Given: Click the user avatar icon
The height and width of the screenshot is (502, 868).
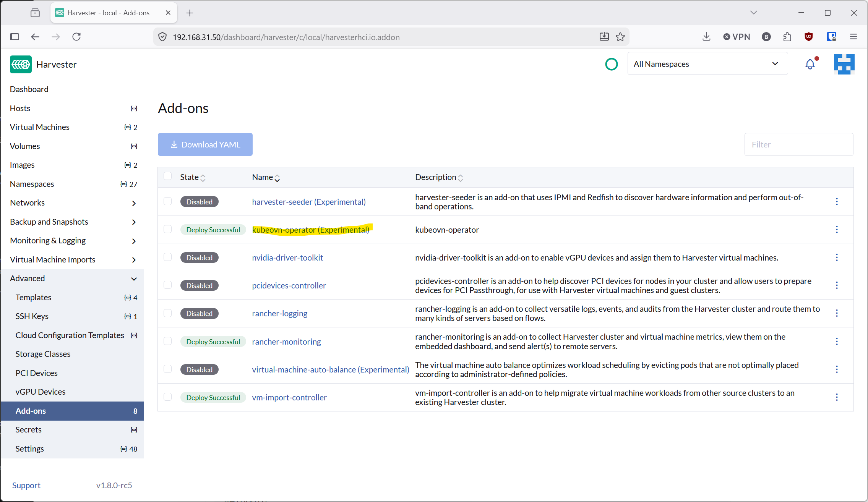Looking at the screenshot, I should 844,64.
